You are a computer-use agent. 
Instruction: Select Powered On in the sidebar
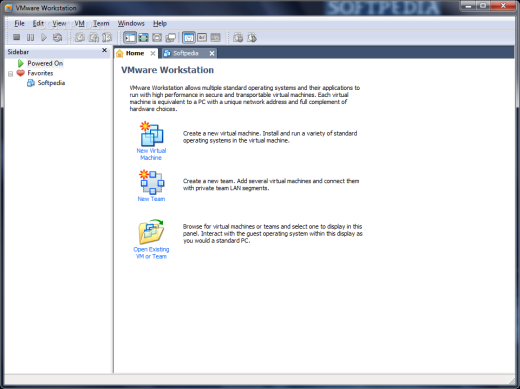pos(45,63)
